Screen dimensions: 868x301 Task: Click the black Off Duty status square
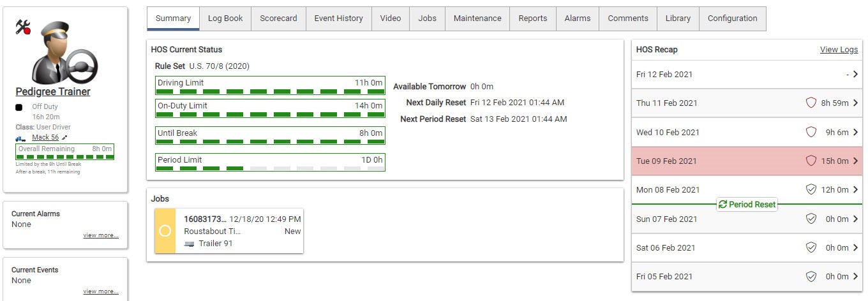[x=19, y=107]
